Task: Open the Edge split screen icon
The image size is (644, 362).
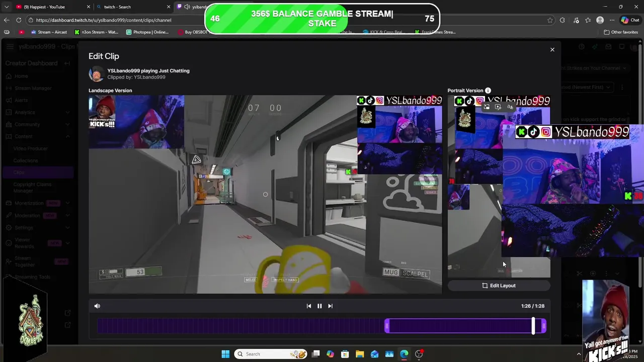Action: click(575, 20)
